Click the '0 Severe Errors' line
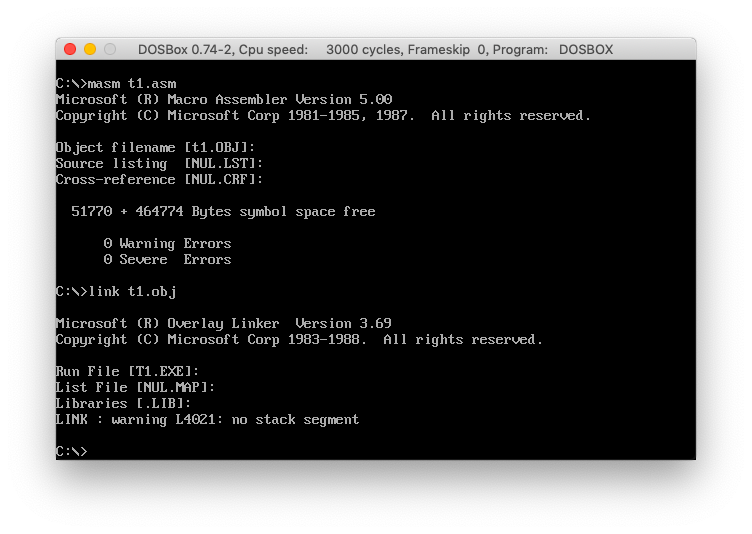Image resolution: width=752 pixels, height=534 pixels. 167,260
